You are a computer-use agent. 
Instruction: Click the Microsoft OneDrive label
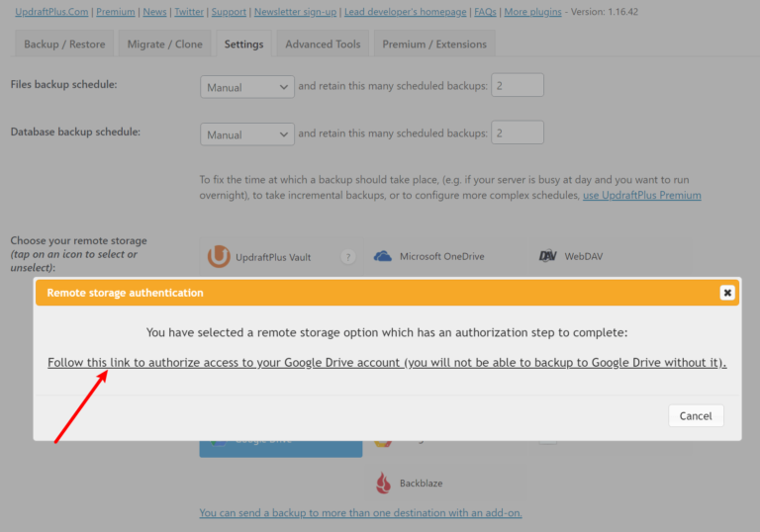coord(442,256)
